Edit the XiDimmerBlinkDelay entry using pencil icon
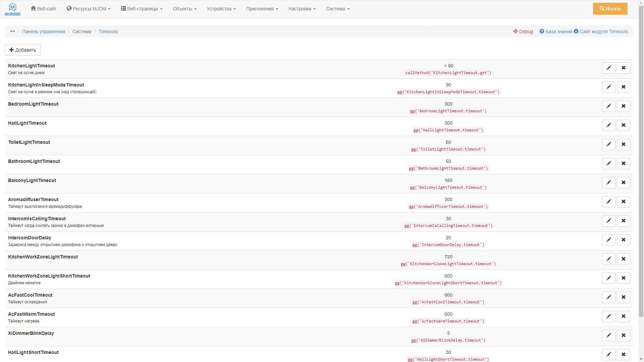 click(x=609, y=335)
